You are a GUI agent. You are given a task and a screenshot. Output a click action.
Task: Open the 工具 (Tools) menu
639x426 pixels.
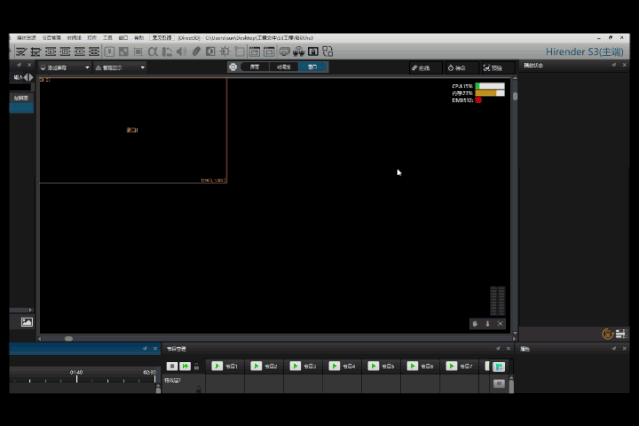click(108, 38)
